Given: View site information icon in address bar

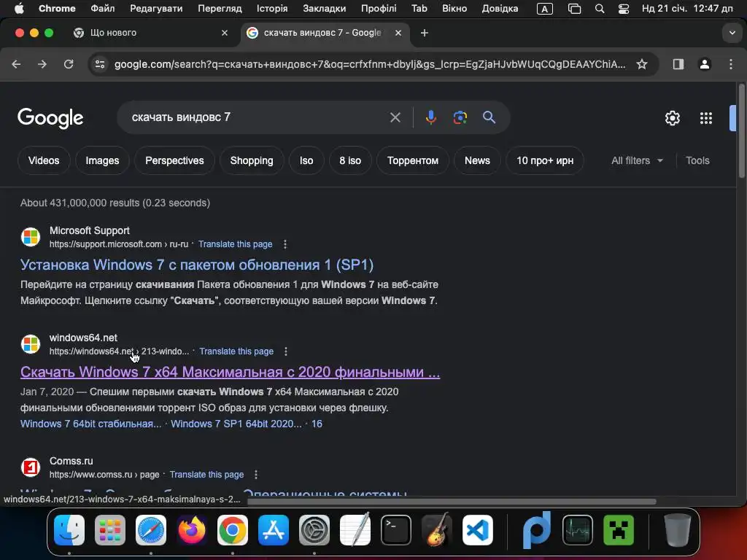Looking at the screenshot, I should (x=99, y=64).
